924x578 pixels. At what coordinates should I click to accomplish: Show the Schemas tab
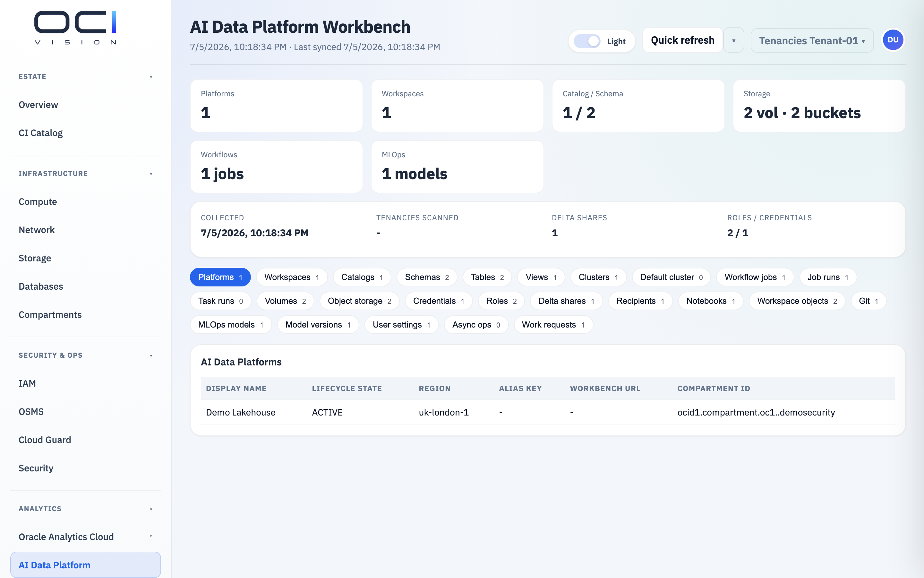(427, 277)
